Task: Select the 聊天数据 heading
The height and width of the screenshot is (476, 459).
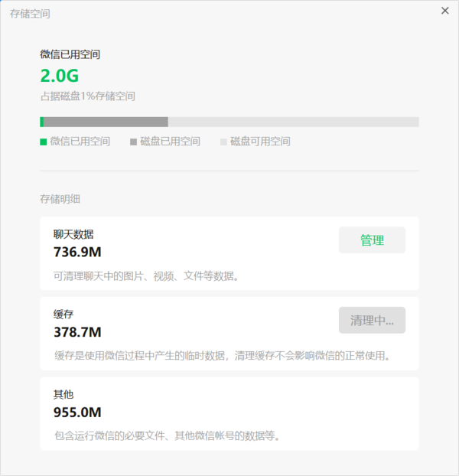Action: click(73, 234)
